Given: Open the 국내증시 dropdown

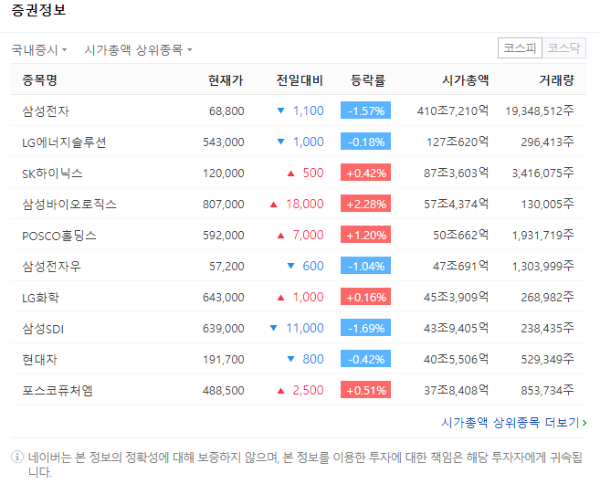Looking at the screenshot, I should coord(39,50).
